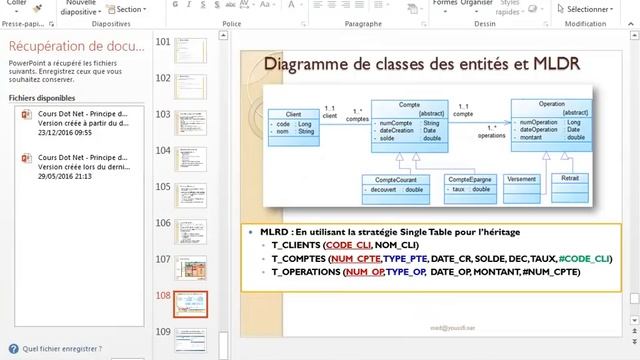The width and height of the screenshot is (640, 360).
Task: Select slide 101 thumbnail
Action: [x=191, y=50]
